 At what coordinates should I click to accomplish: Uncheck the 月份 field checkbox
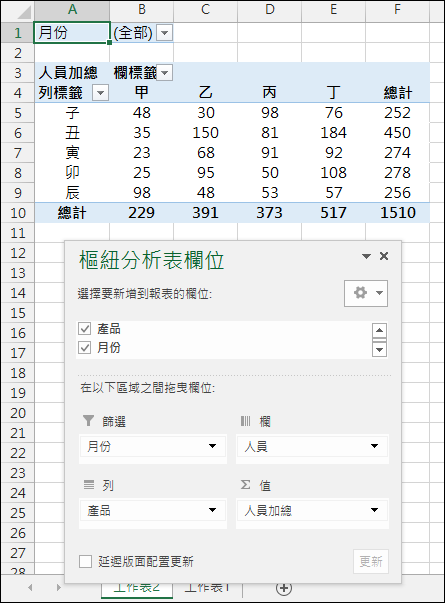[x=85, y=348]
